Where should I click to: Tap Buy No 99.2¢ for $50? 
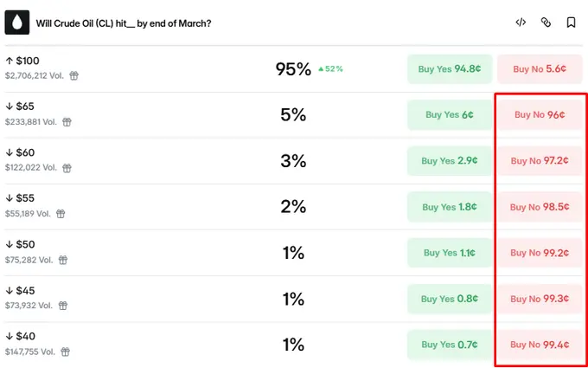coord(539,253)
